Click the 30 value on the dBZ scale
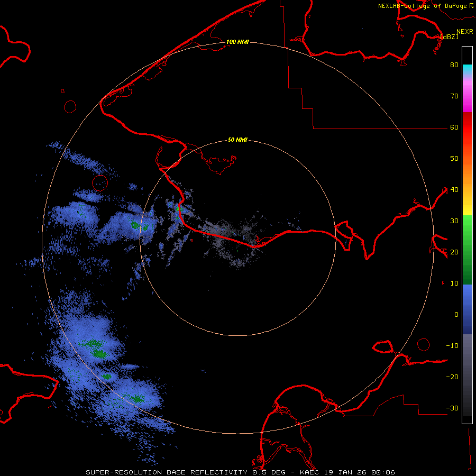This screenshot has width=476, height=476. (454, 221)
